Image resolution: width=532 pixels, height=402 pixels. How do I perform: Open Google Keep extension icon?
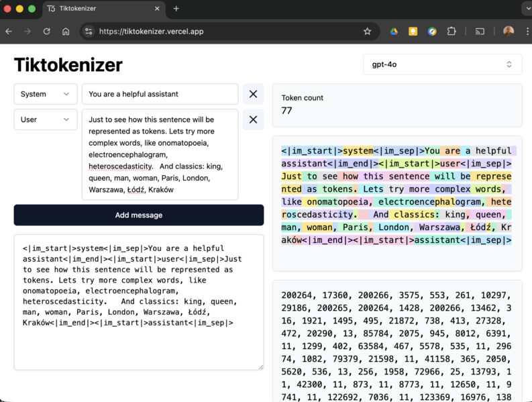pyautogui.click(x=413, y=32)
